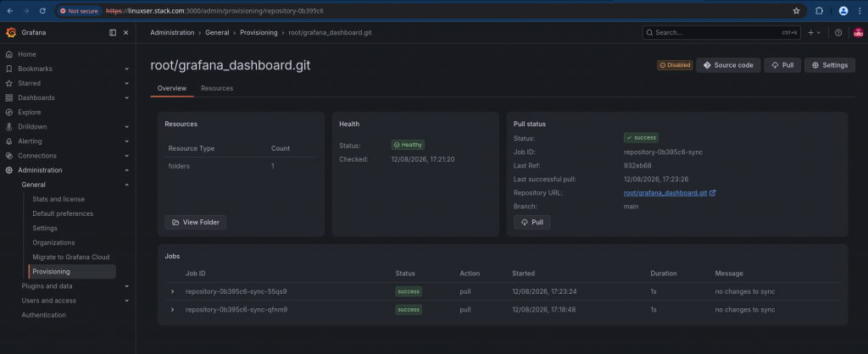The width and height of the screenshot is (868, 354).
Task: Switch to the Resources tab
Action: [x=217, y=88]
